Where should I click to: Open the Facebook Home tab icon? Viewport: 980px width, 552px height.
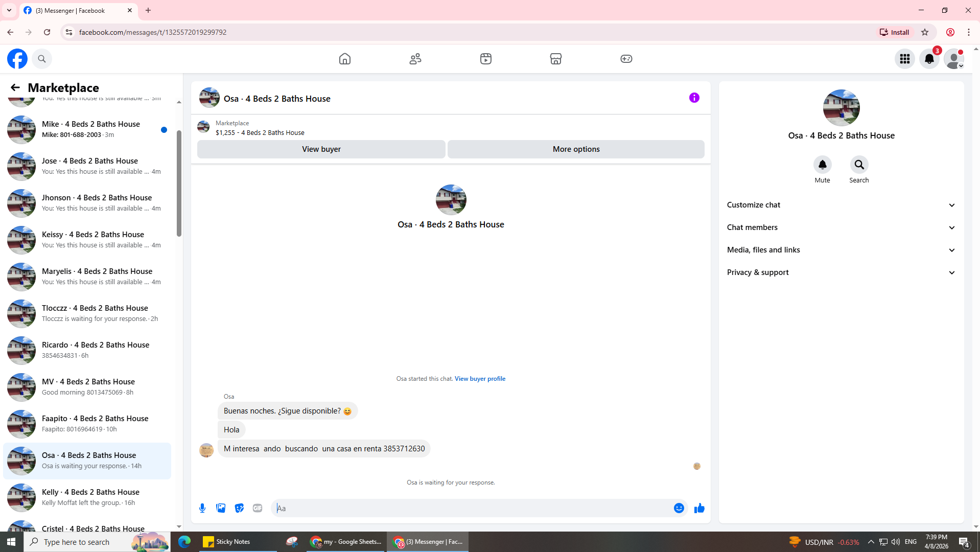345,59
